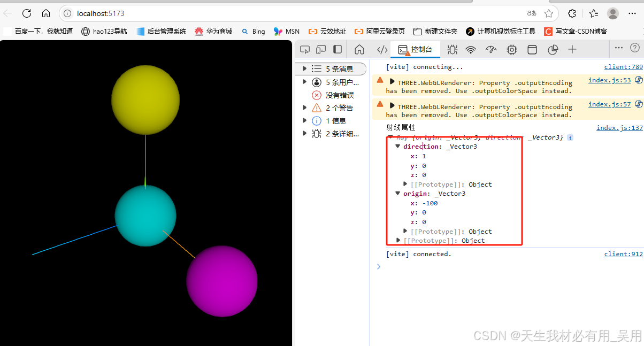Viewport: 644px width, 346px height.
Task: Toggle device emulation in DevTools
Action: pyautogui.click(x=321, y=50)
